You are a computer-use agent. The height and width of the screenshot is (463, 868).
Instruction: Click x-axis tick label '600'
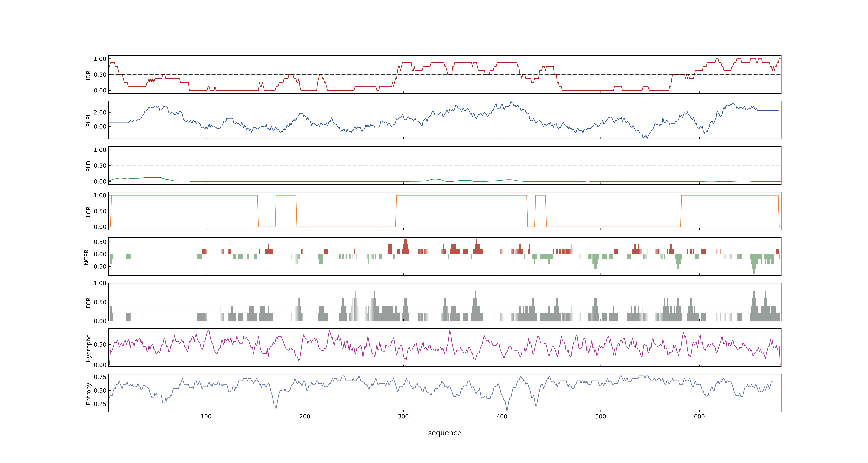[x=699, y=416]
